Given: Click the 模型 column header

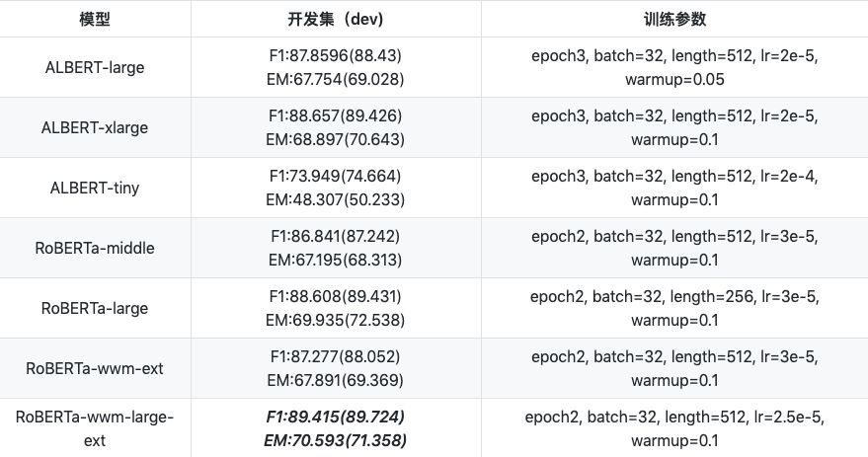Looking at the screenshot, I should coord(95,19).
